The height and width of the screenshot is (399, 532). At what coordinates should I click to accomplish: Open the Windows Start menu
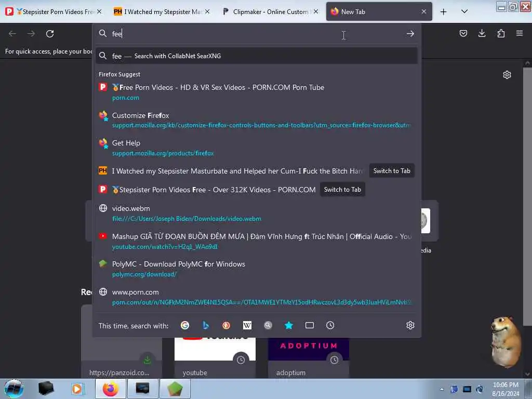[x=14, y=389]
